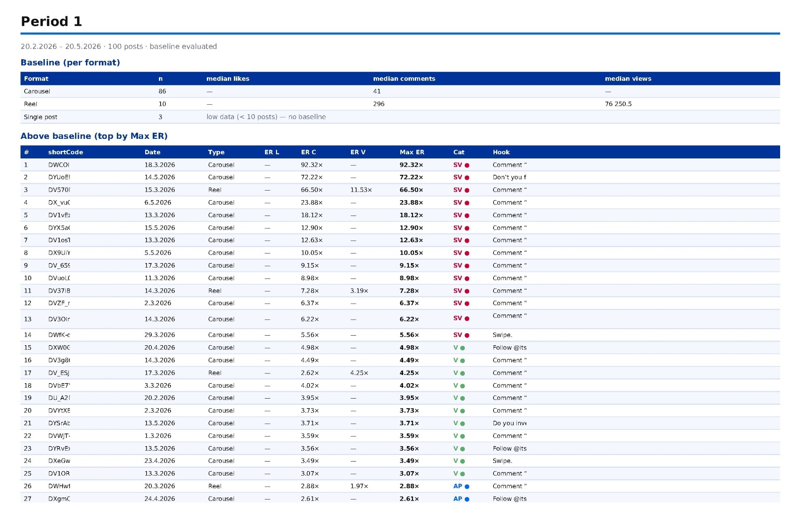This screenshot has height=532, width=801.
Task: Click the median comments header in Baseline table
Action: coord(404,78)
